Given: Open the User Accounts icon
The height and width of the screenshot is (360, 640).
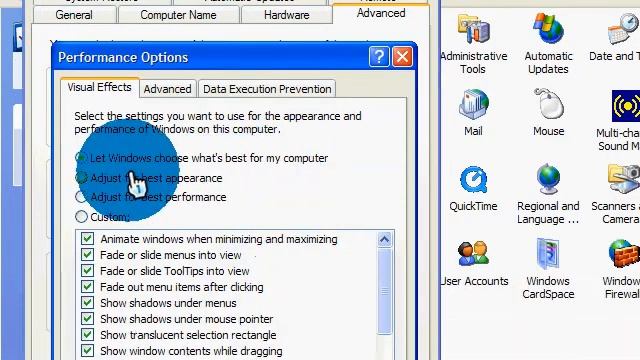Looking at the screenshot, I should 473,254.
